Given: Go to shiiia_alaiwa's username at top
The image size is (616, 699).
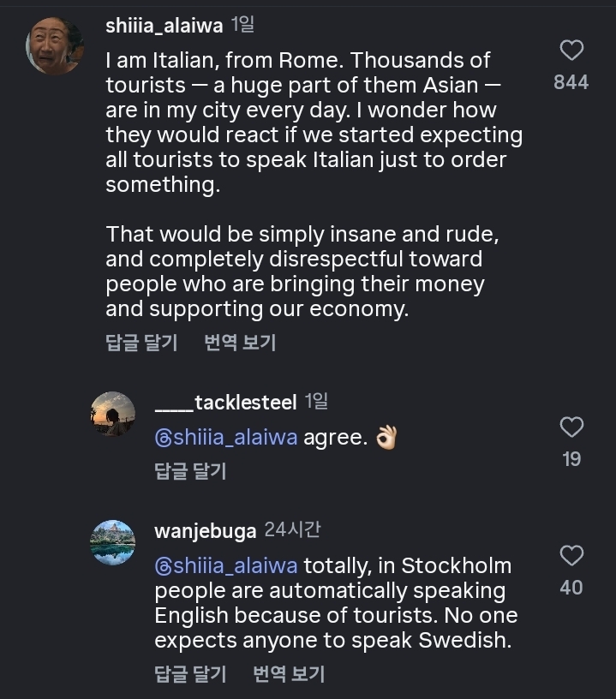Looking at the screenshot, I should tap(164, 26).
